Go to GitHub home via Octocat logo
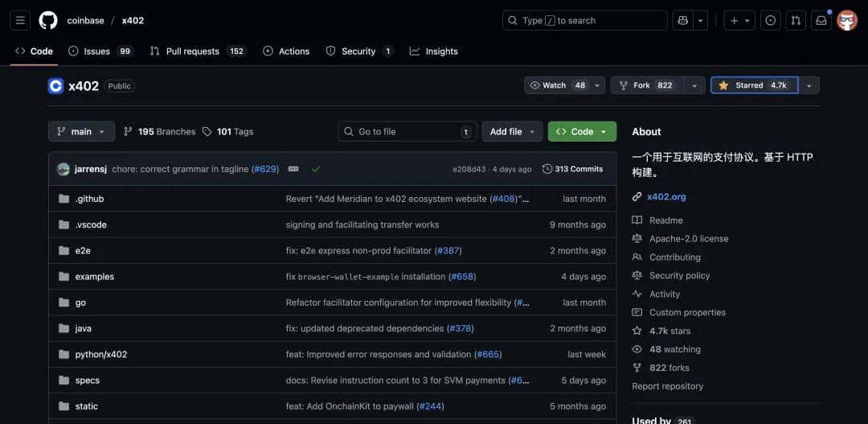This screenshot has height=424, width=868. 48,20
